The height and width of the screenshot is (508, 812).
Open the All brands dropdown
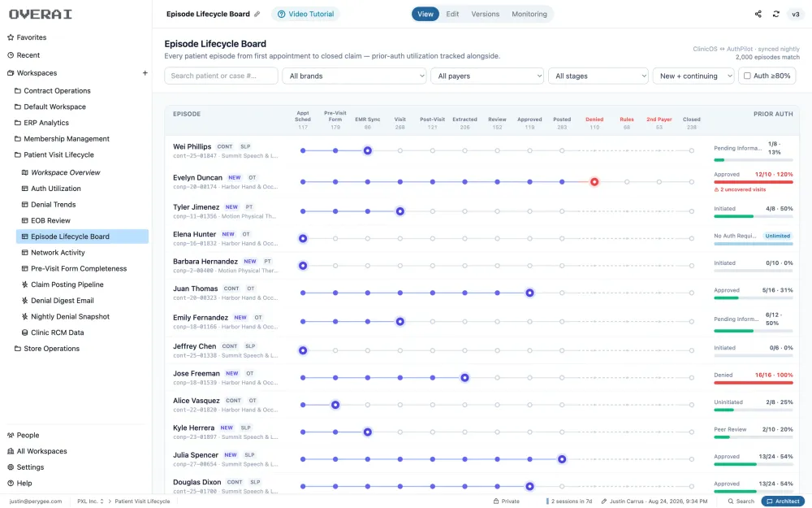354,76
